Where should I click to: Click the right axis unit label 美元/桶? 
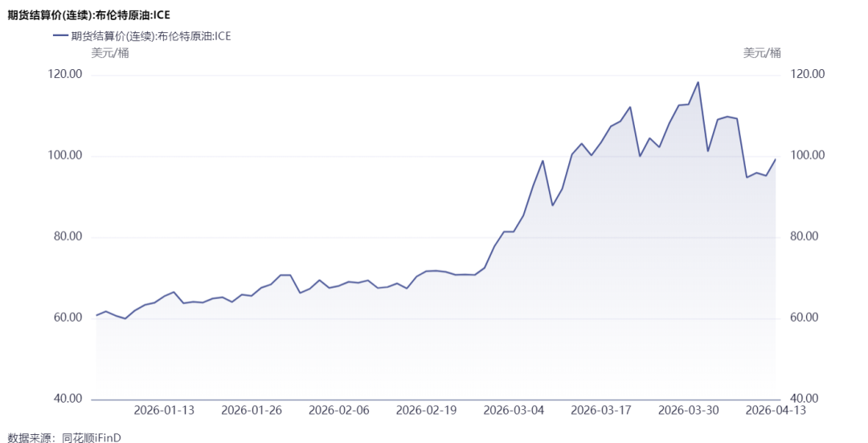pyautogui.click(x=762, y=53)
